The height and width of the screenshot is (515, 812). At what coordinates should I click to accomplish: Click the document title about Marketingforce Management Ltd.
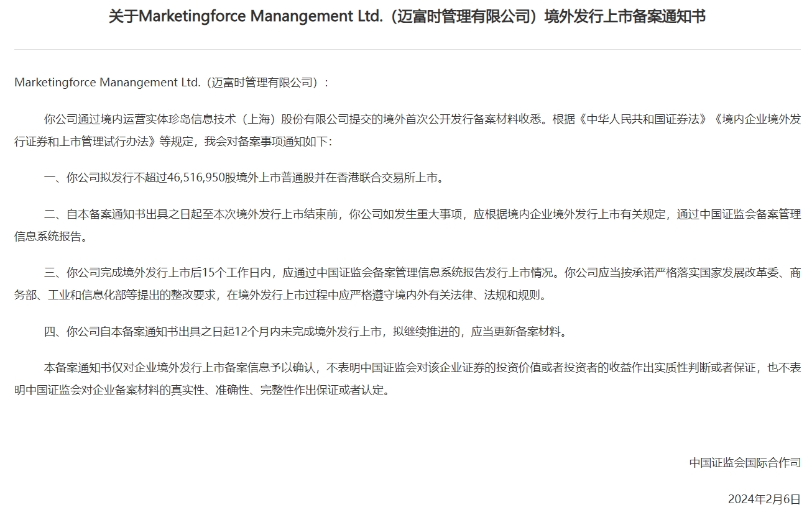point(405,17)
